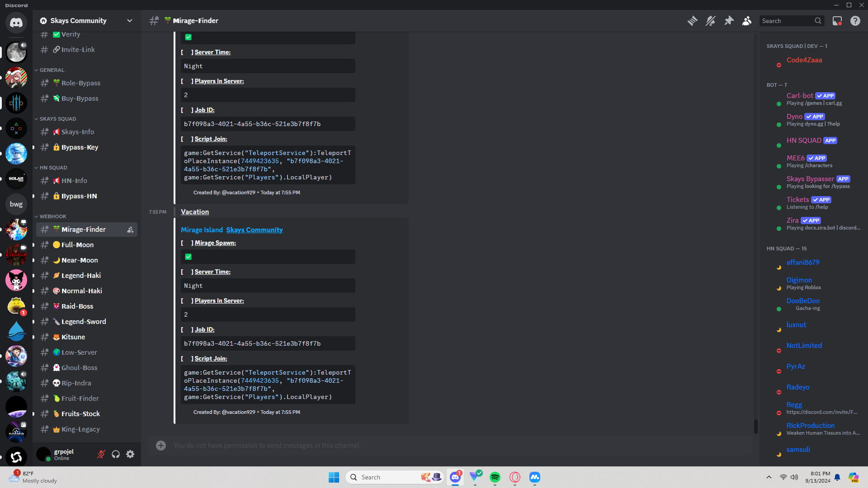
Task: Click the chat scrollbar thumb
Action: tap(755, 426)
